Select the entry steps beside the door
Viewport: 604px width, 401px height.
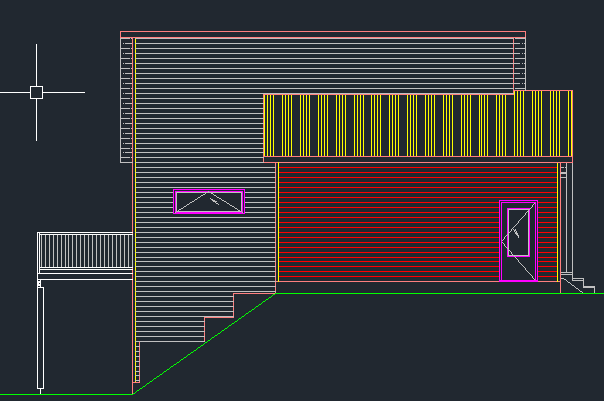pyautogui.click(x=573, y=283)
